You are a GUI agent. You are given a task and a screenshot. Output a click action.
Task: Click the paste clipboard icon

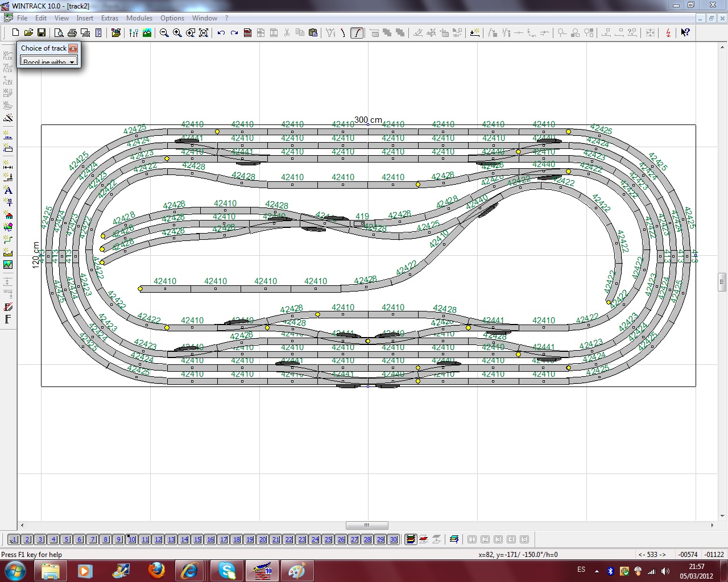[313, 33]
